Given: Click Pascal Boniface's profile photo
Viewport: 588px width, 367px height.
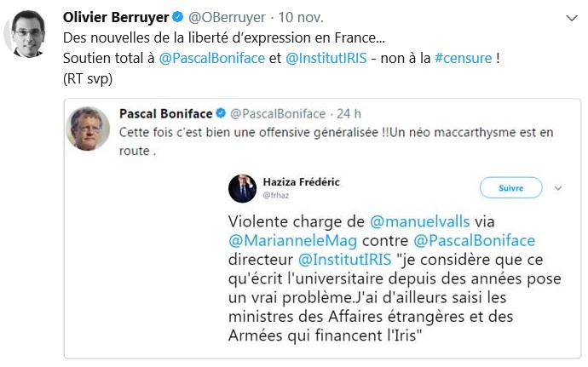Looking at the screenshot, I should [89, 128].
